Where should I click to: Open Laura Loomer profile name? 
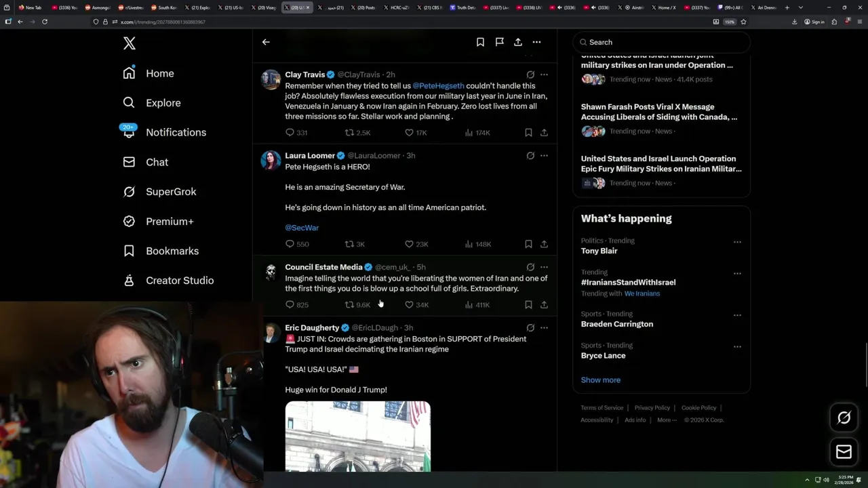click(310, 155)
